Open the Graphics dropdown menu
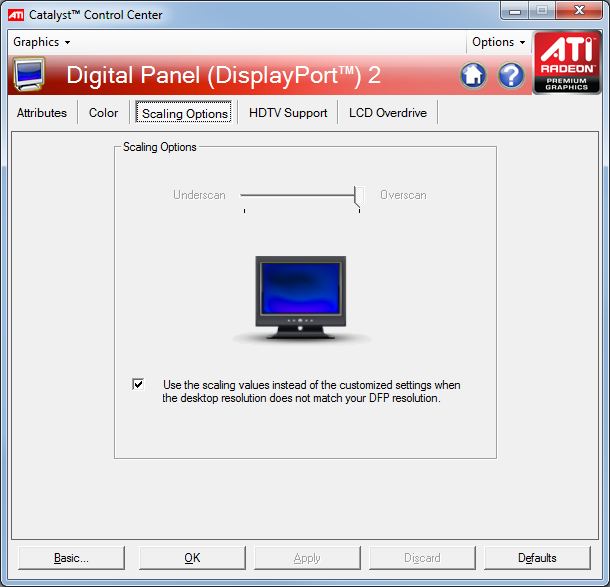 point(42,42)
